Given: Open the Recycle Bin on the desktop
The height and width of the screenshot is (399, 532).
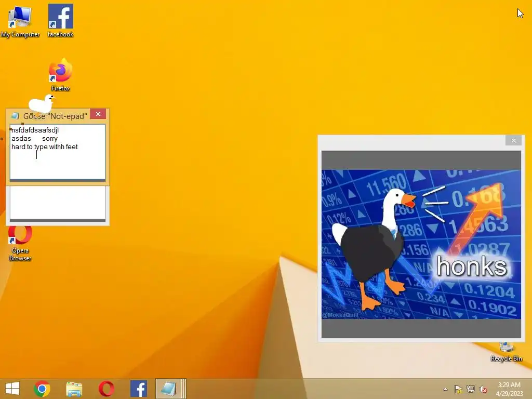Looking at the screenshot, I should pyautogui.click(x=506, y=352).
